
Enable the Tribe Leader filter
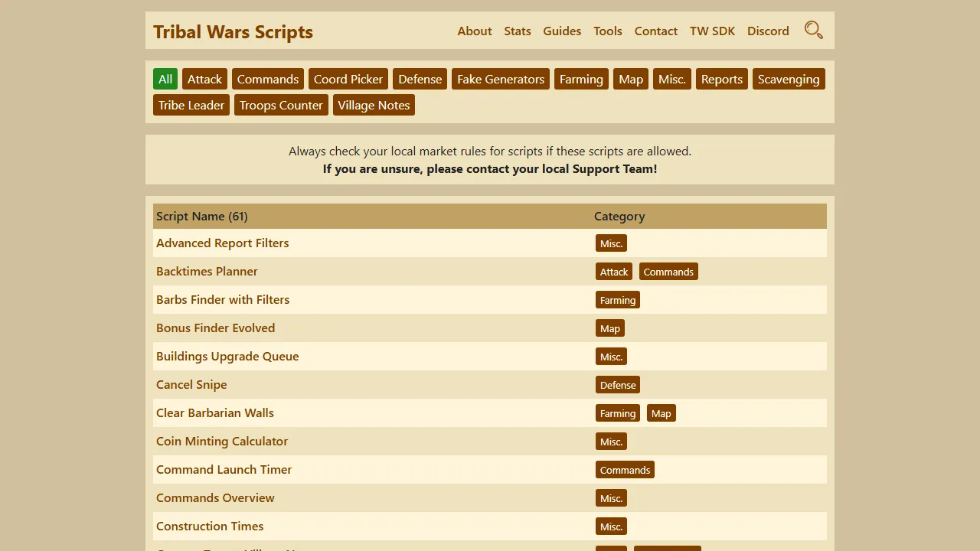(x=191, y=105)
